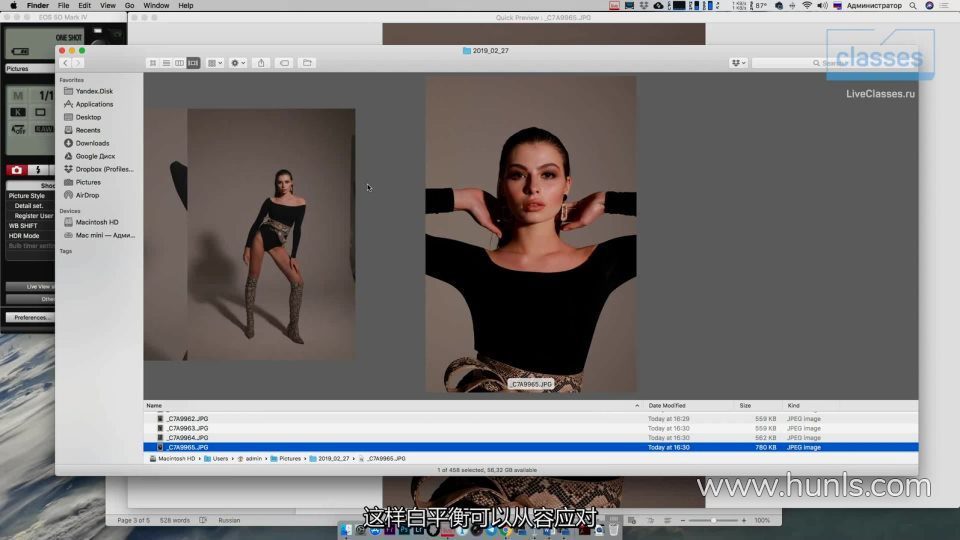Switch Finder to icon view
The image size is (960, 540).
click(x=153, y=63)
